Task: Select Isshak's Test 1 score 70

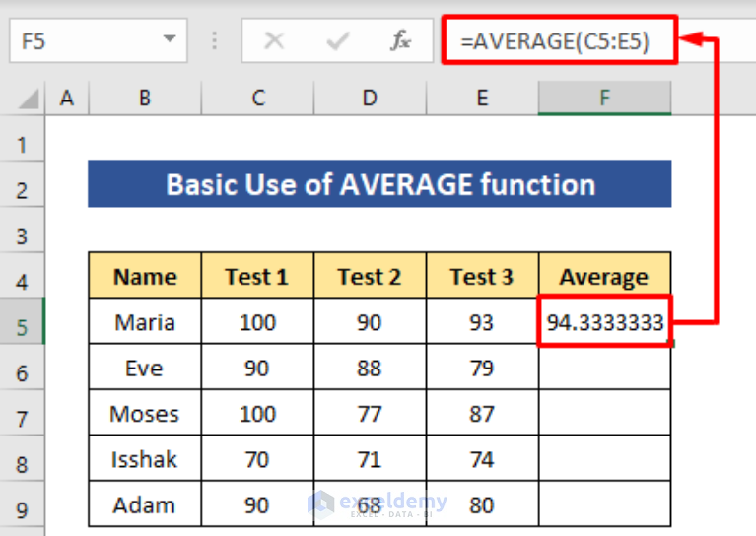Action: (x=257, y=458)
